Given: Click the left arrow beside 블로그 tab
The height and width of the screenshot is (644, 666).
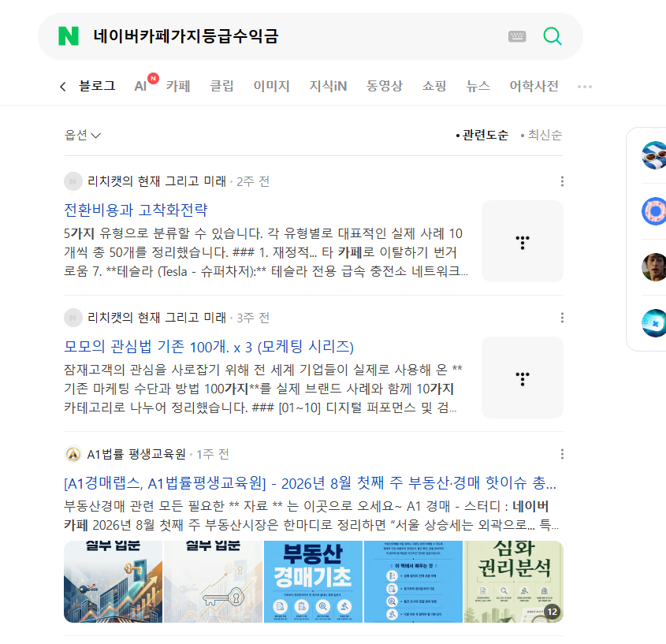Looking at the screenshot, I should pyautogui.click(x=63, y=87).
